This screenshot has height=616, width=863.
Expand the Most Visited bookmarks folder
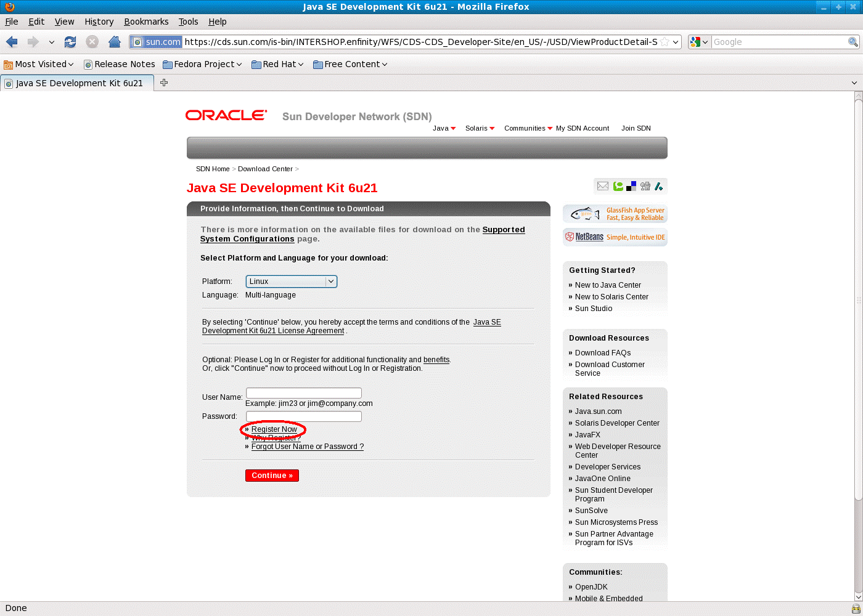[39, 64]
